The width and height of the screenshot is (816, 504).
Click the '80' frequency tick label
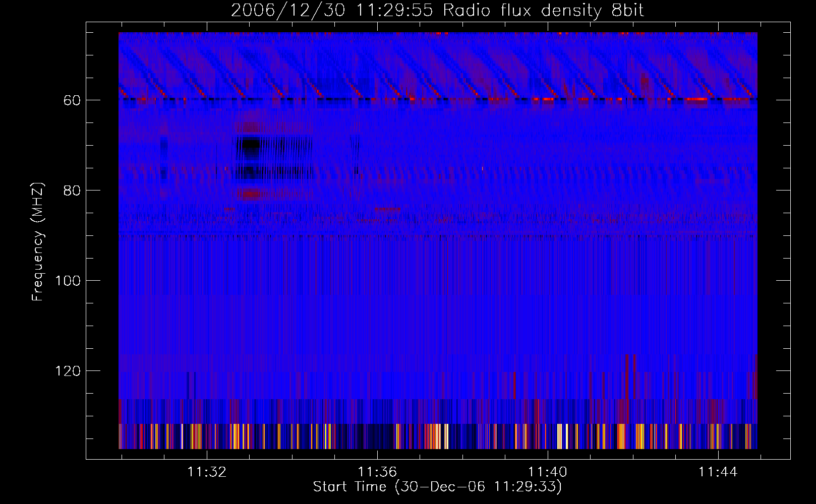72,191
